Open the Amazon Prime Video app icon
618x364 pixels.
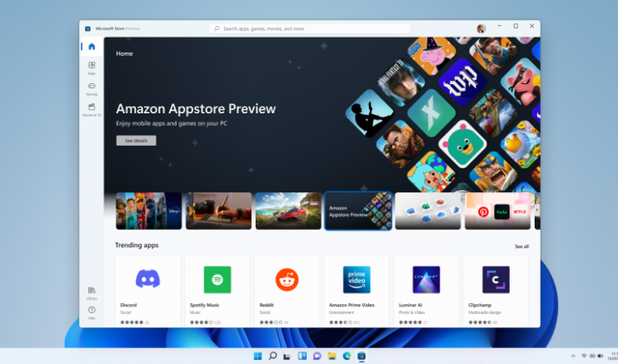click(356, 280)
